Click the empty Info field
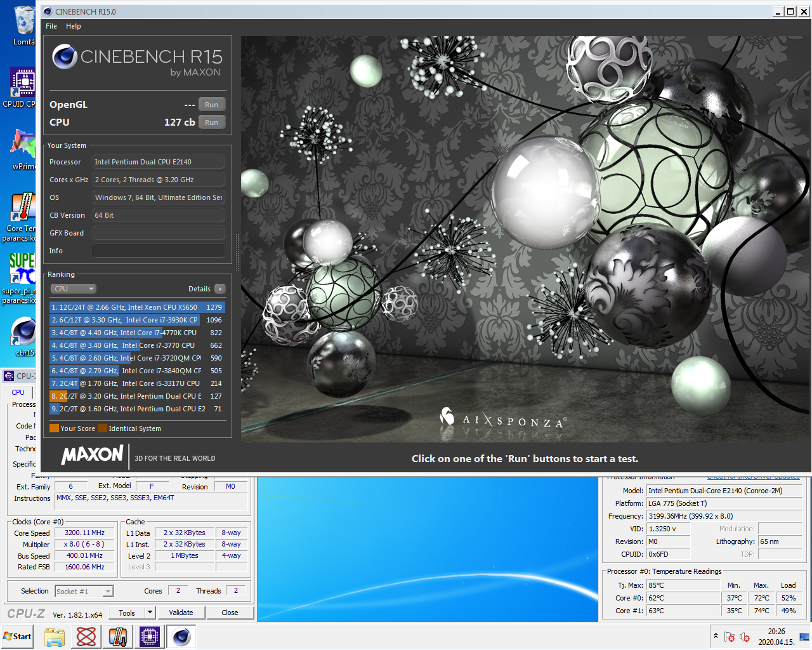 click(159, 251)
